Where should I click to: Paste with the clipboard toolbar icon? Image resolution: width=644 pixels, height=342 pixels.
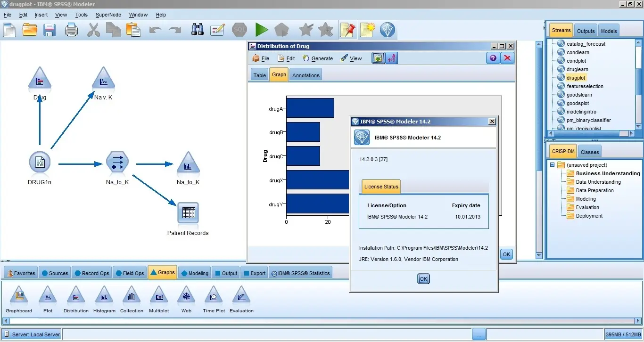pyautogui.click(x=133, y=30)
